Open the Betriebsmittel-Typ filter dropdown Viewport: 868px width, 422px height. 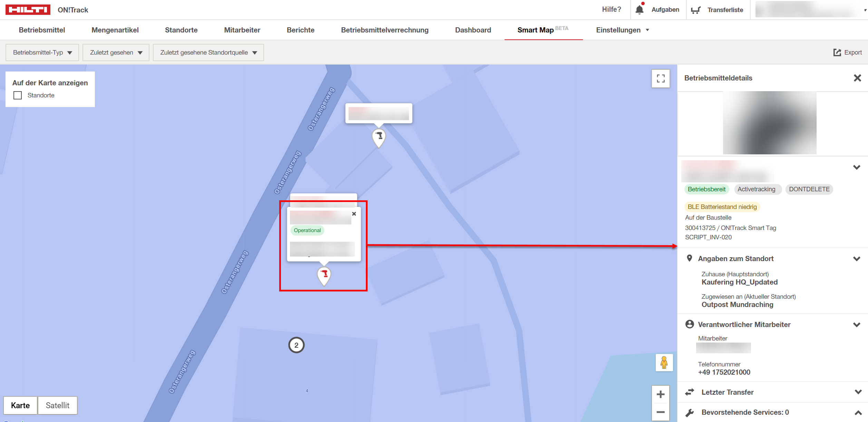[x=42, y=52]
